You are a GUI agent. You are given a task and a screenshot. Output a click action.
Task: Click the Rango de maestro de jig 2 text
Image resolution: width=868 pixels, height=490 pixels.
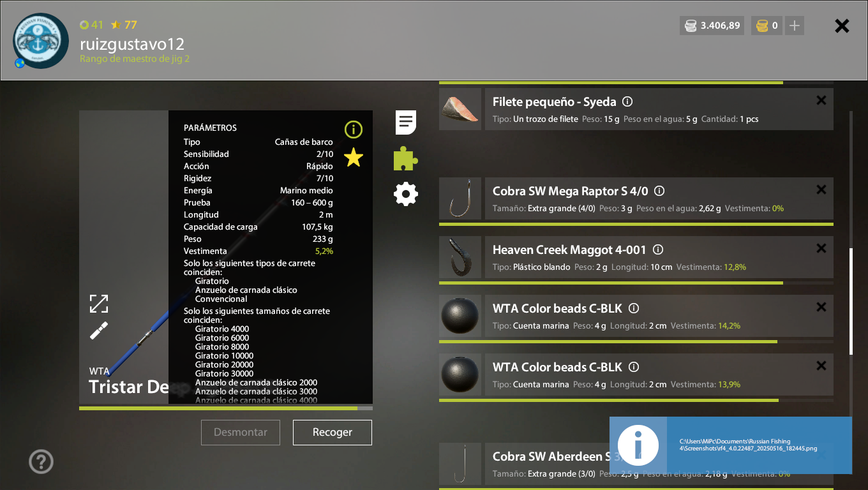point(135,59)
